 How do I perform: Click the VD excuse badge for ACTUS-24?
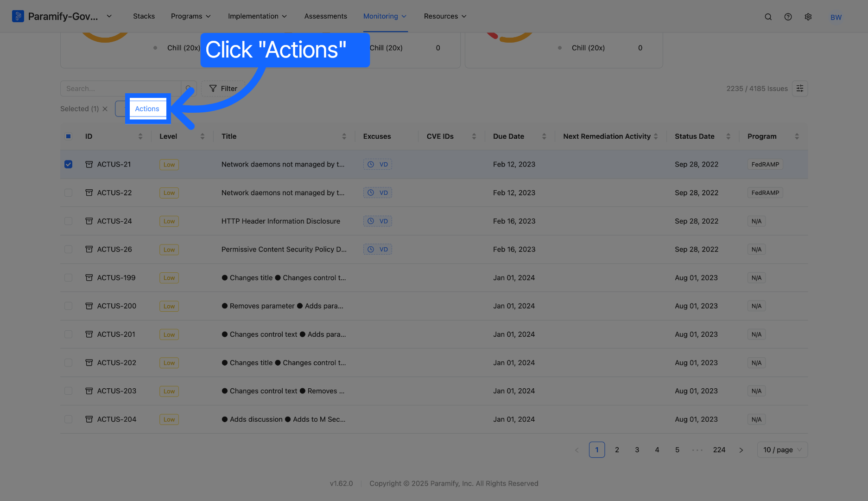tap(377, 221)
